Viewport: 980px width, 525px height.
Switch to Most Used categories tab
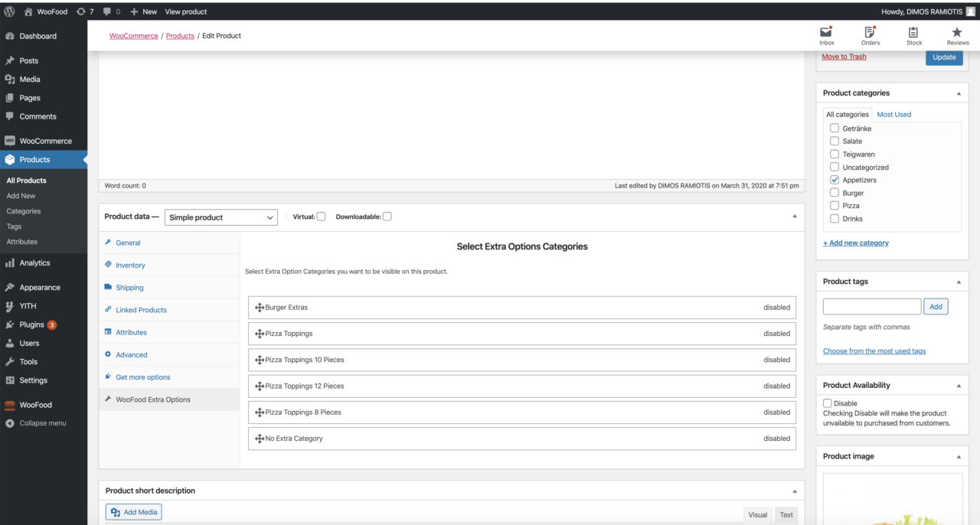893,115
